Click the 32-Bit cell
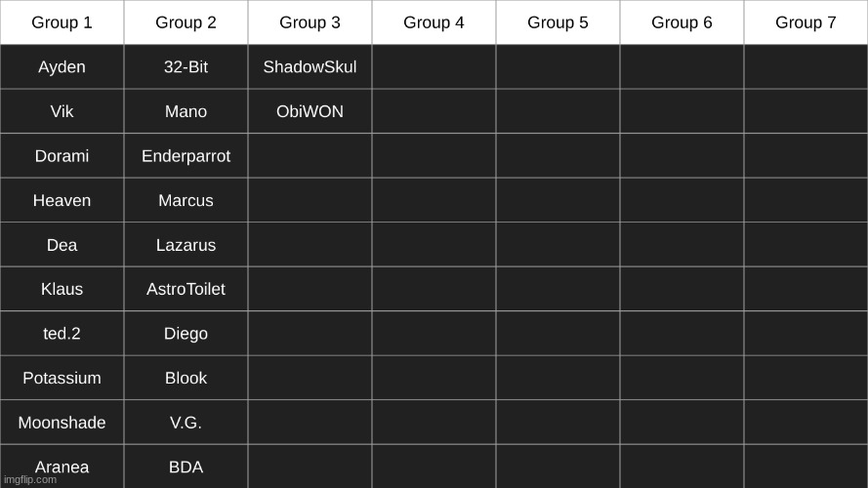 pyautogui.click(x=186, y=67)
